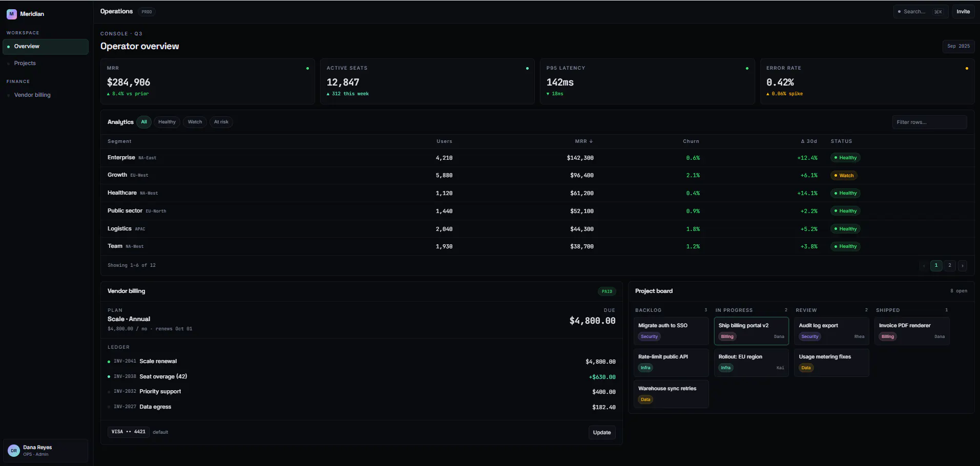Click the Meridian logo icon
This screenshot has width=980, height=466.
click(11, 14)
